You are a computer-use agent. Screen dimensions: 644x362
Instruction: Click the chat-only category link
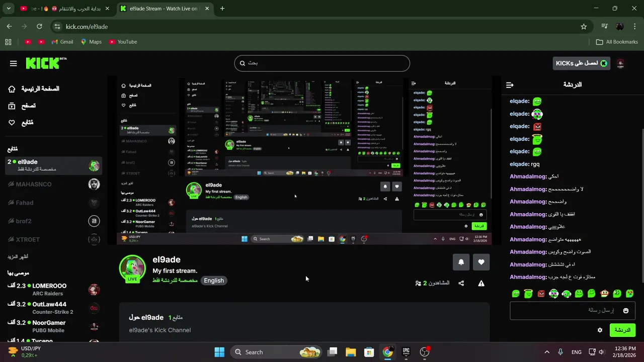(175, 280)
